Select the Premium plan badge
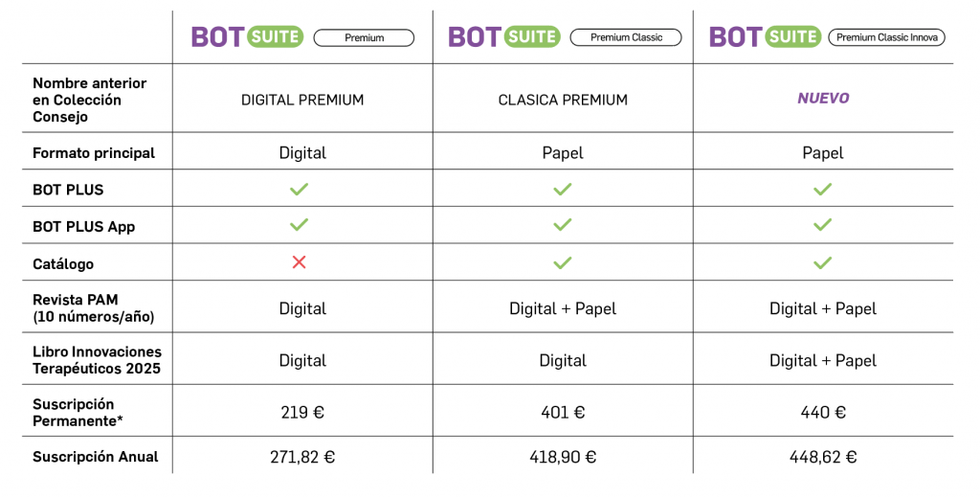Viewport: 980px width, 498px height. [364, 38]
